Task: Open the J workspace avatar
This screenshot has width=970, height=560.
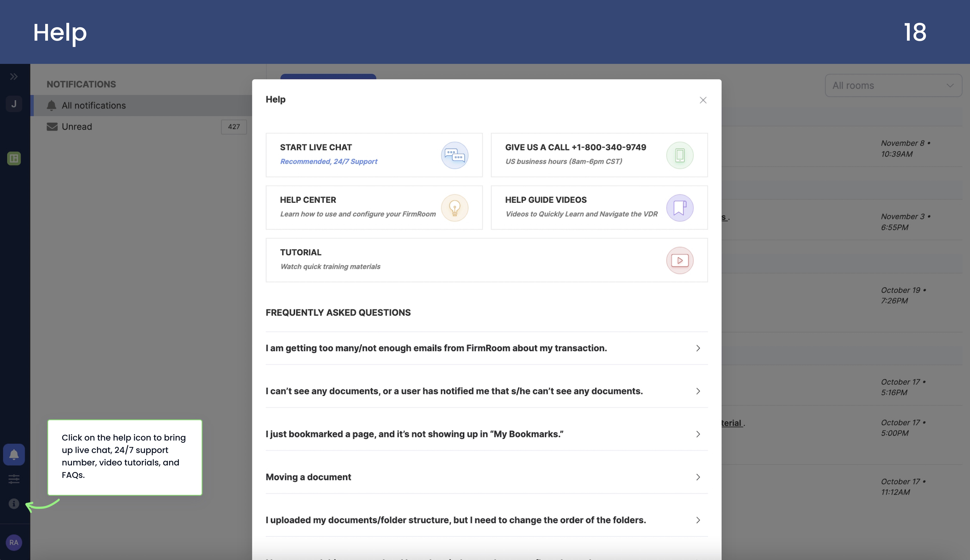Action: coord(14,104)
